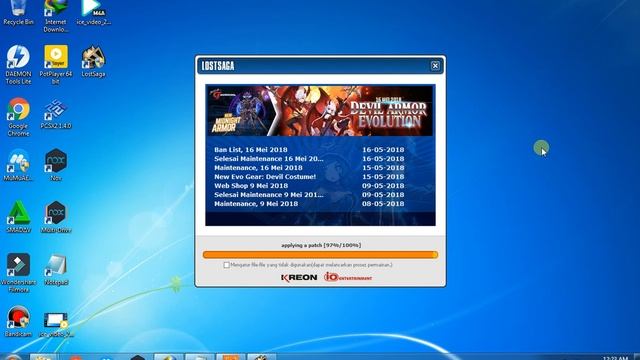640x360 pixels.
Task: Open the Internet Download Manager desktop icon
Action: click(x=56, y=16)
